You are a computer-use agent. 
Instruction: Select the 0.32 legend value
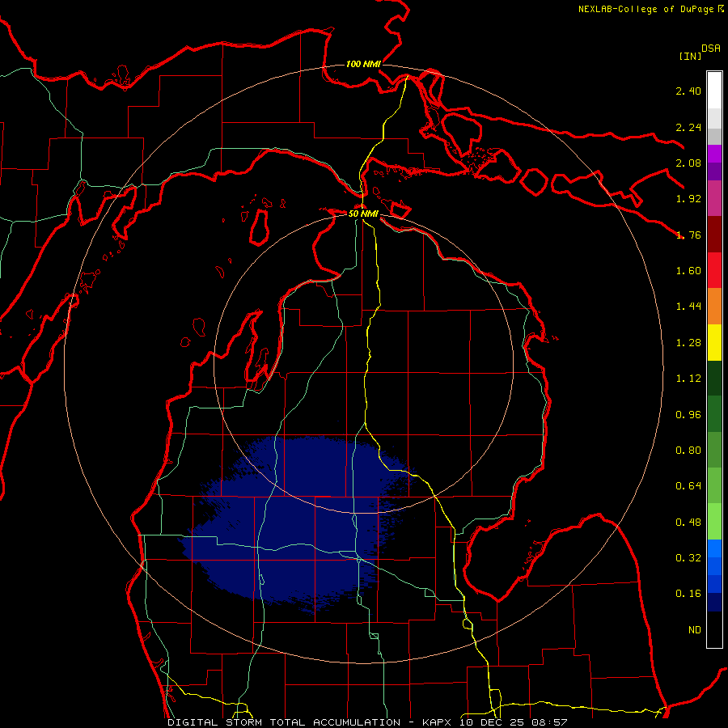point(688,558)
